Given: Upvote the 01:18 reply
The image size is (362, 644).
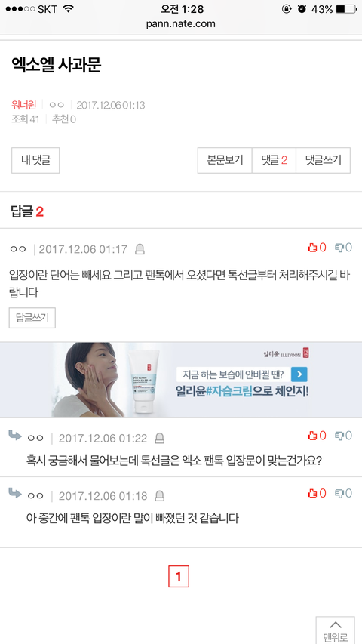Looking at the screenshot, I should tap(317, 493).
